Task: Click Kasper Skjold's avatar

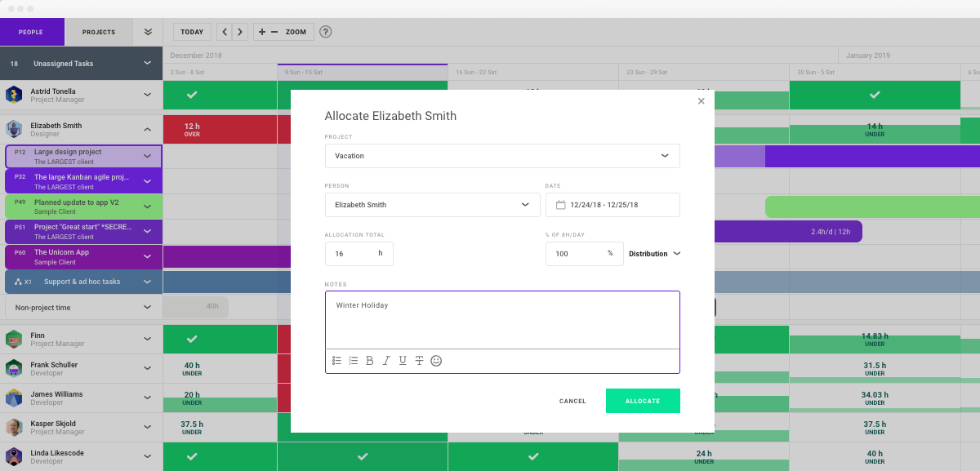Action: (14, 428)
